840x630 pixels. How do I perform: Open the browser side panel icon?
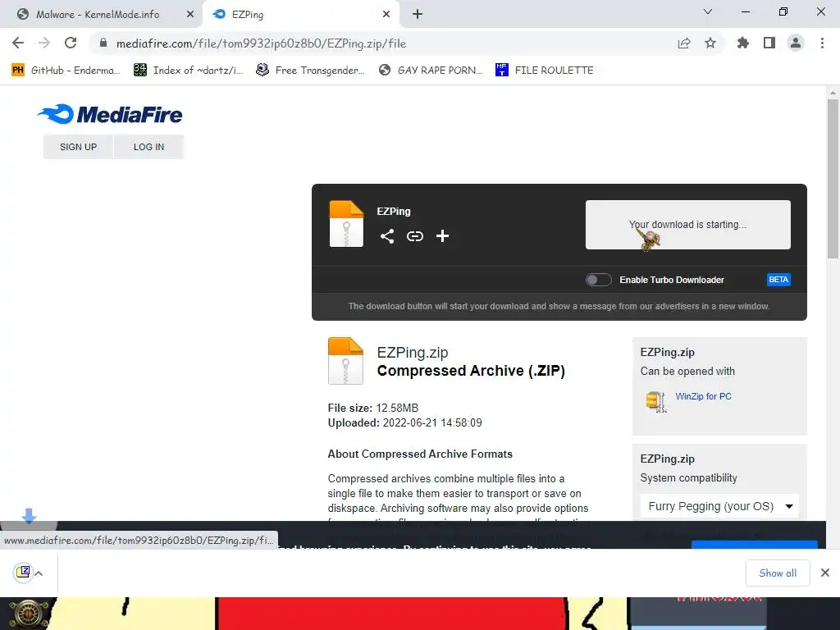(769, 43)
